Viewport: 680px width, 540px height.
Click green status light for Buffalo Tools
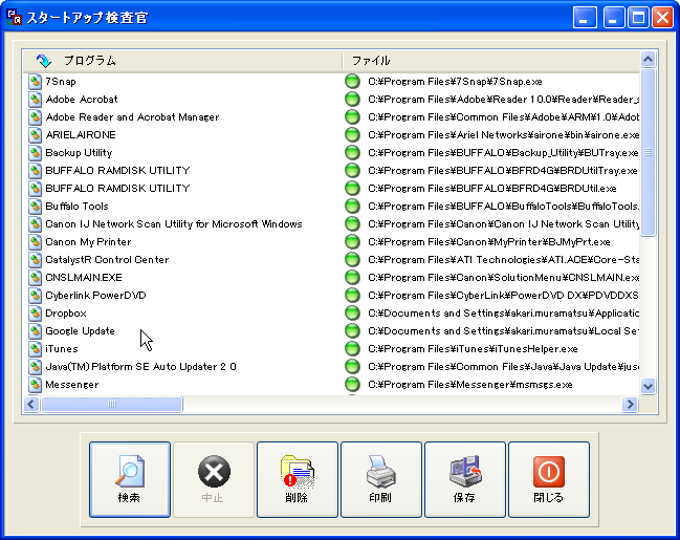pos(353,206)
